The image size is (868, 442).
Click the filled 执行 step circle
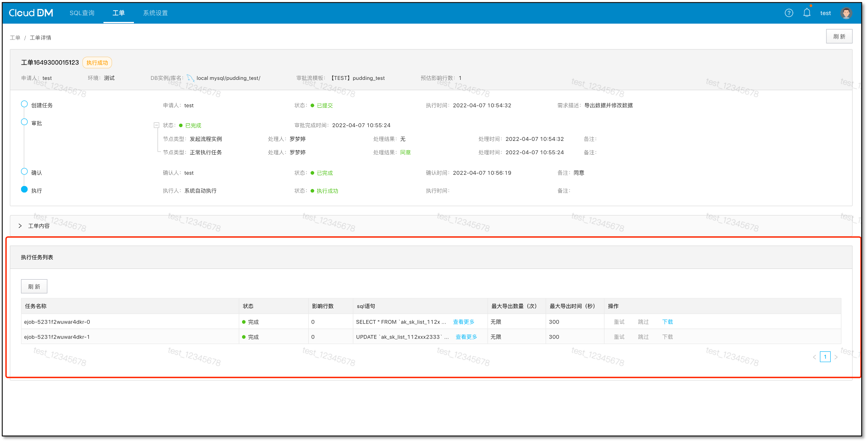point(24,189)
